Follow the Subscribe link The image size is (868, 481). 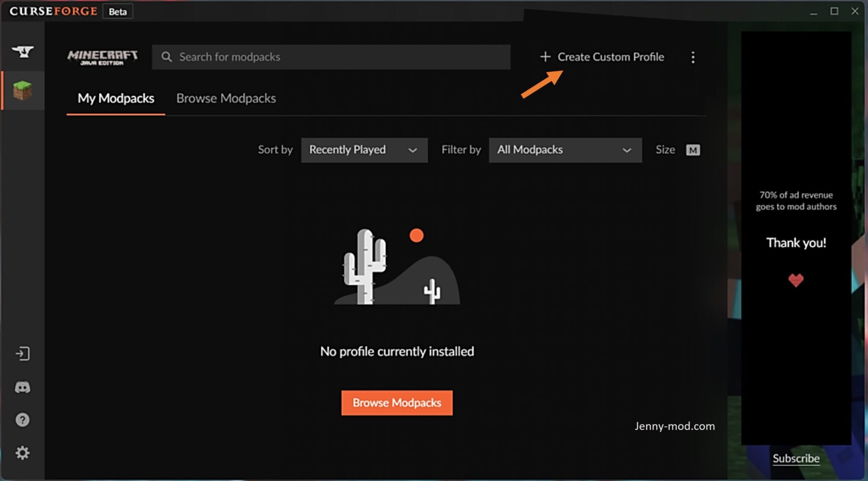point(796,458)
